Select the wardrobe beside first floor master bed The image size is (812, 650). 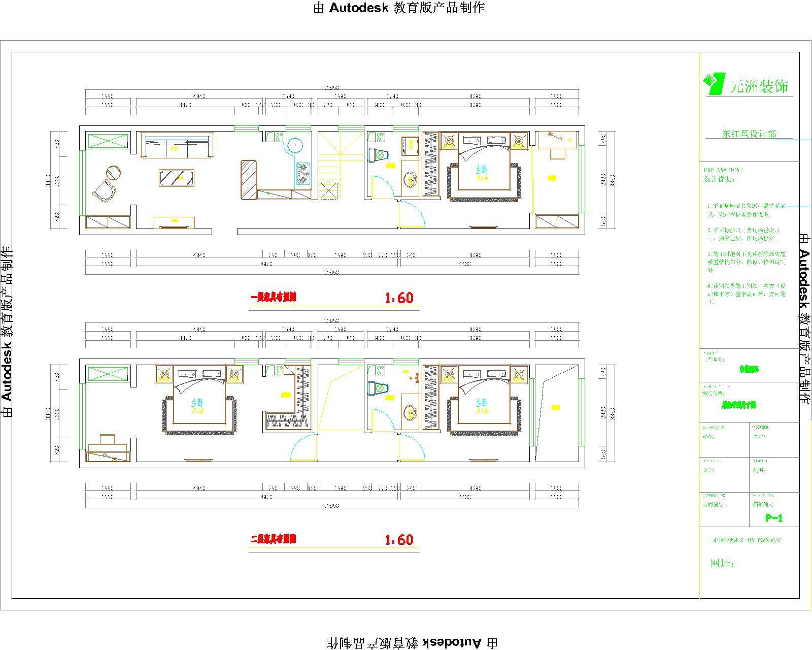click(430, 165)
